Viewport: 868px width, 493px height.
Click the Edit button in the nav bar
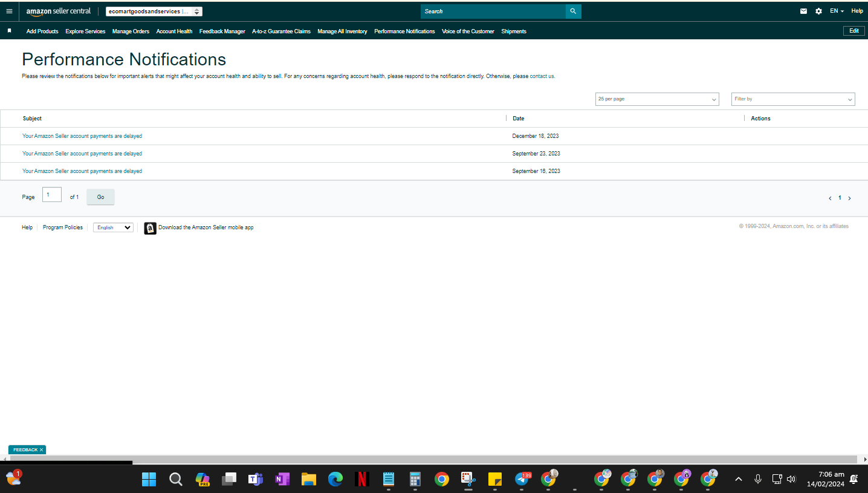click(x=854, y=31)
